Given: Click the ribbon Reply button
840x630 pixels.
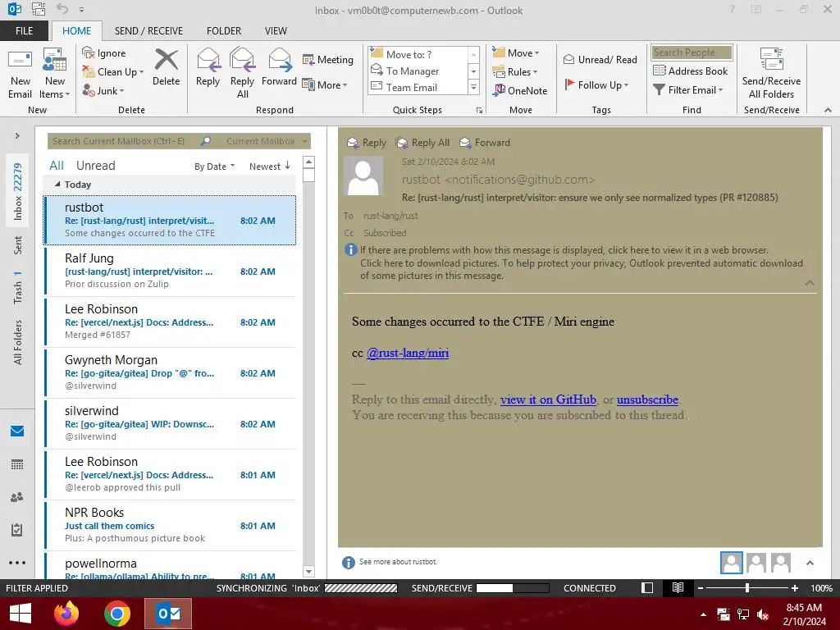Looking at the screenshot, I should (x=208, y=67).
